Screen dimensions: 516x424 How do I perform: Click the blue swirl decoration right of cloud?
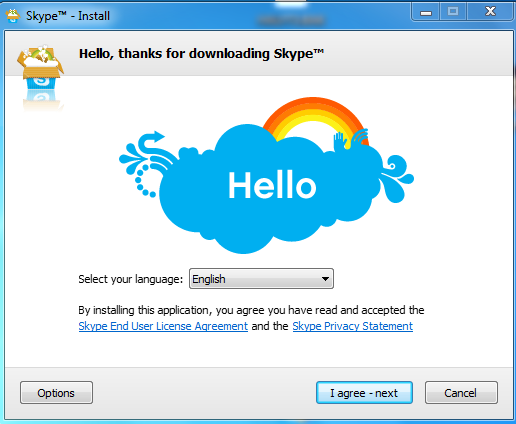tap(397, 178)
